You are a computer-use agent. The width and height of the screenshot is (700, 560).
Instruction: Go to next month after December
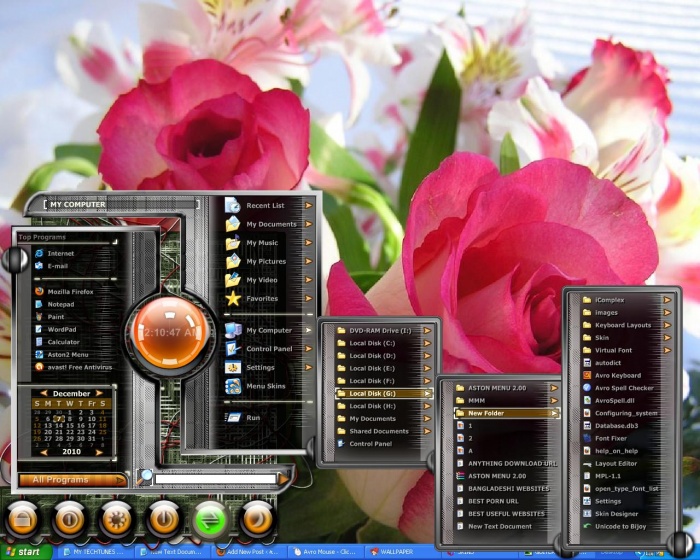click(x=99, y=393)
